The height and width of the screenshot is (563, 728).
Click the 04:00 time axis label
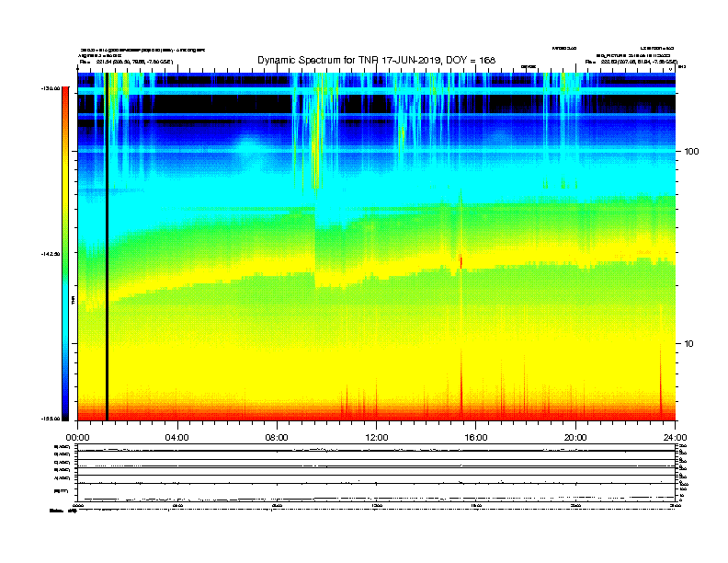click(x=177, y=438)
